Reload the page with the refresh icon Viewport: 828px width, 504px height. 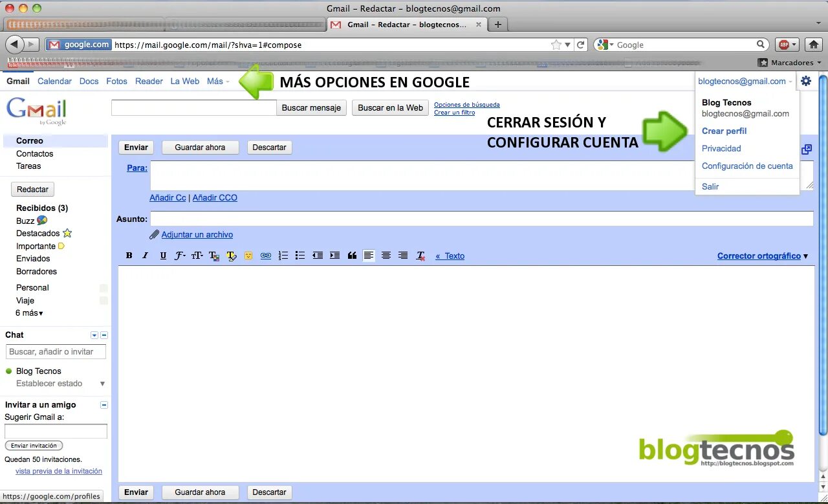(581, 45)
